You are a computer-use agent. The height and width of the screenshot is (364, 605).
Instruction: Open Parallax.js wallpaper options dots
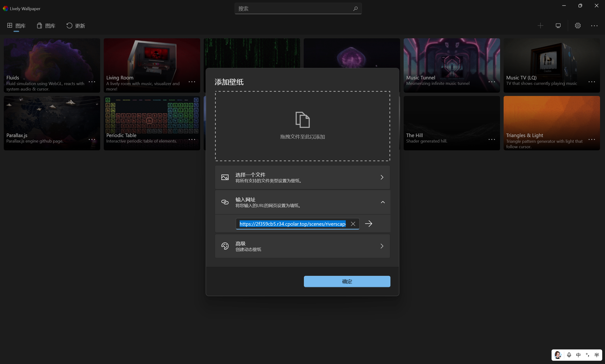[x=92, y=139]
